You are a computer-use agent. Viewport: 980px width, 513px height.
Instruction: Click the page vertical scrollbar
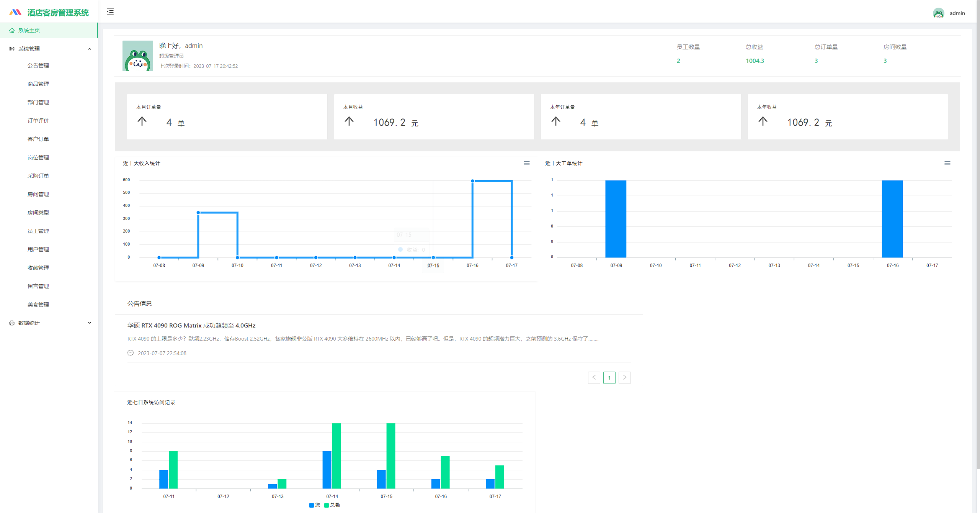tap(978, 234)
